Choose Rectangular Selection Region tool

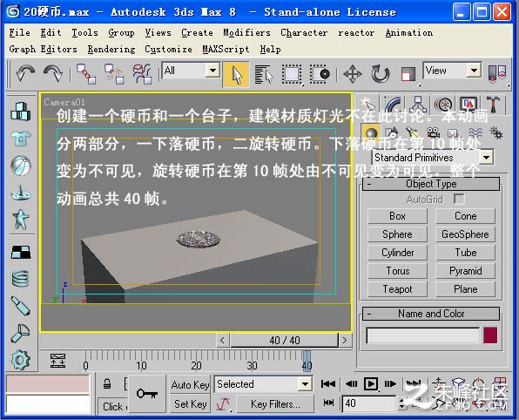292,74
